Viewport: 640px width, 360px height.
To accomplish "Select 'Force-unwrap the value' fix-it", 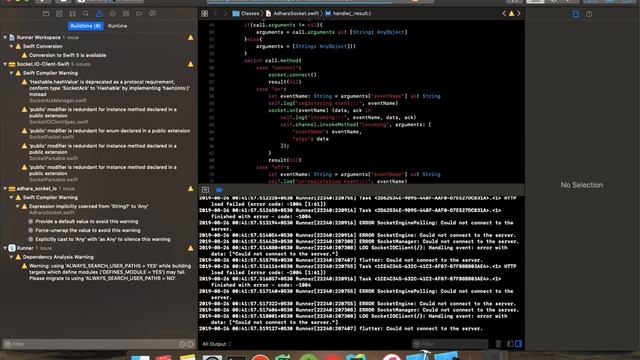I will [88, 231].
